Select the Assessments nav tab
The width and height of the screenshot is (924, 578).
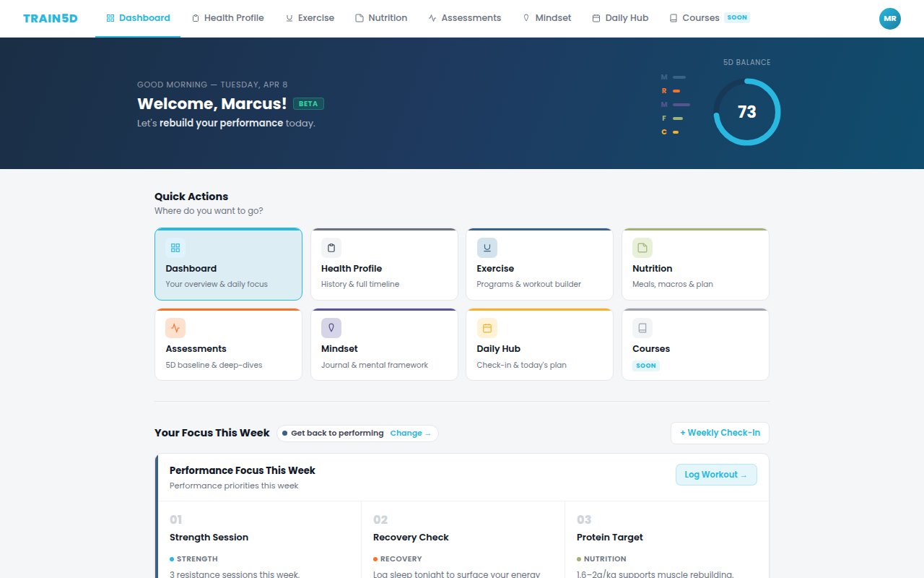[x=464, y=18]
